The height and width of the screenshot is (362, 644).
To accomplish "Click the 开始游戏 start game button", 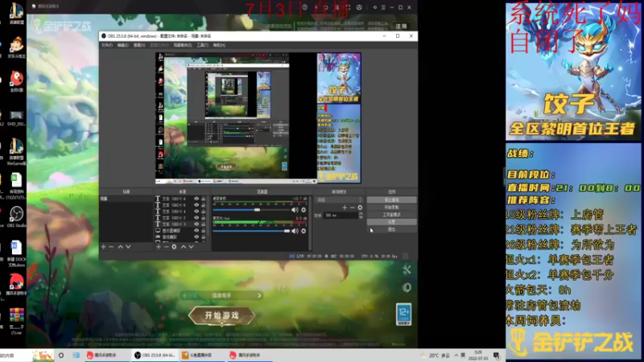I will pyautogui.click(x=222, y=315).
